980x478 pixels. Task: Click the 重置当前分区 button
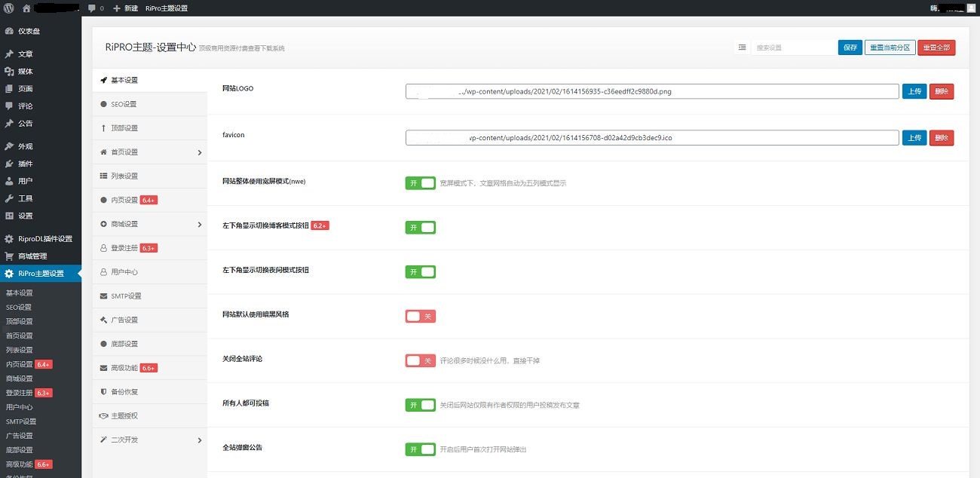pos(890,47)
